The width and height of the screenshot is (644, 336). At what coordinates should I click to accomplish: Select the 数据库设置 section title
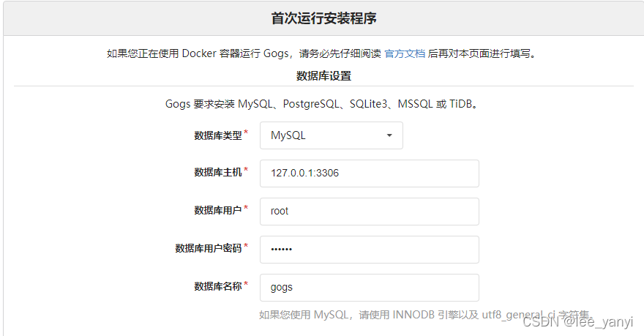[x=323, y=76]
